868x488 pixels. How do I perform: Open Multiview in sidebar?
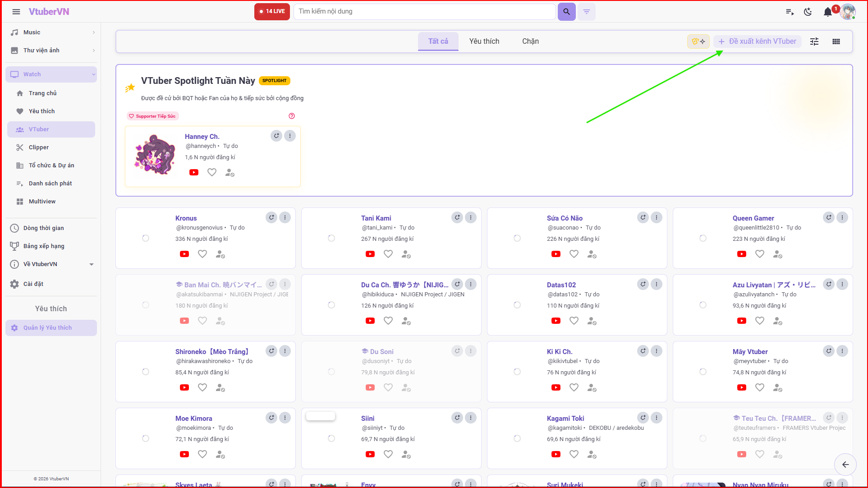51,202
